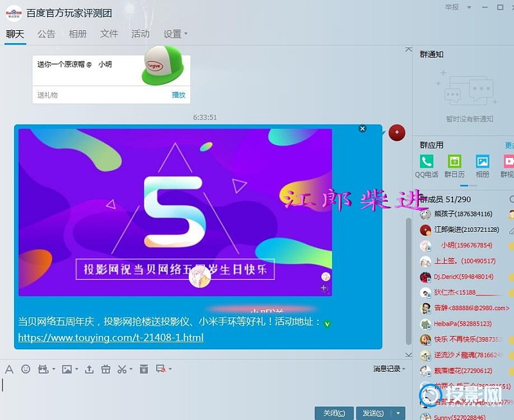Click the 群成员 51/290 header
The width and height of the screenshot is (514, 420).
tap(445, 200)
